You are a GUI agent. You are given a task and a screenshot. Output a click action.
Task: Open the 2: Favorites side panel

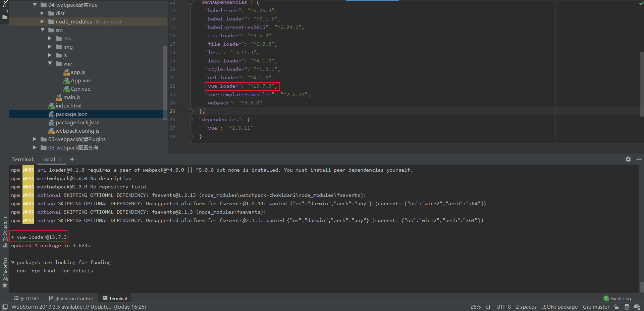[x=5, y=273]
